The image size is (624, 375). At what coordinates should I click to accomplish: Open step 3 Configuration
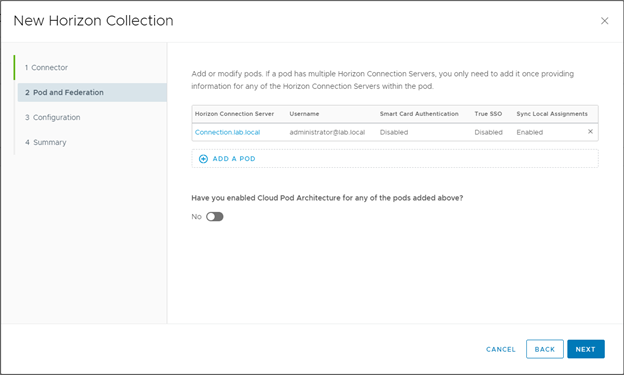pos(53,117)
